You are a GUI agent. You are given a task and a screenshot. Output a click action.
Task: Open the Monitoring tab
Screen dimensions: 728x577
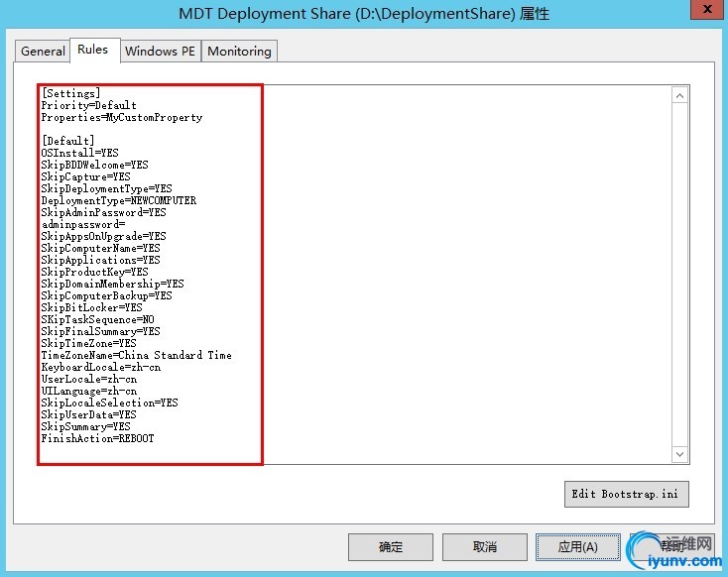(x=239, y=51)
